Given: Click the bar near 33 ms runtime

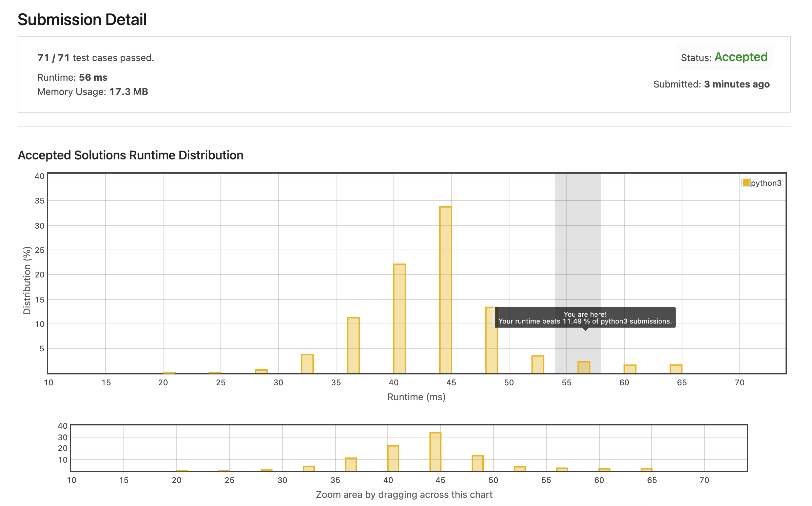Looking at the screenshot, I should (x=307, y=364).
